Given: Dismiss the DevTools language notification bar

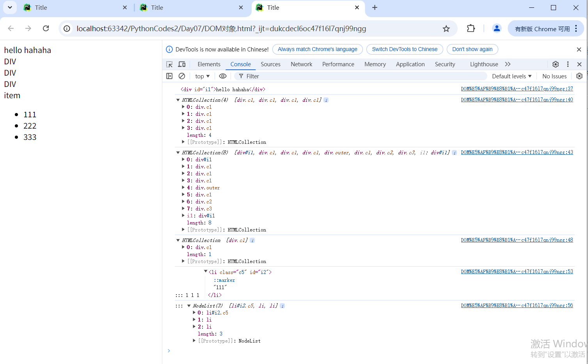Looking at the screenshot, I should (579, 49).
